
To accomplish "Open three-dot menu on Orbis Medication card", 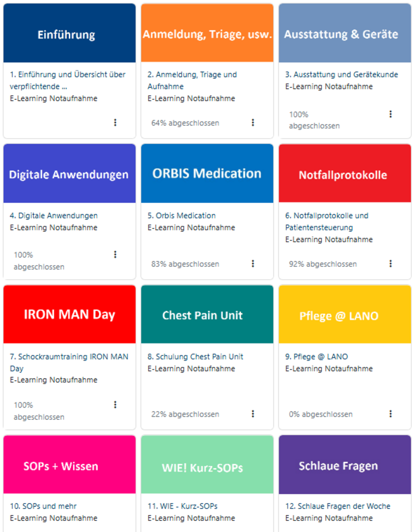I will point(253,264).
